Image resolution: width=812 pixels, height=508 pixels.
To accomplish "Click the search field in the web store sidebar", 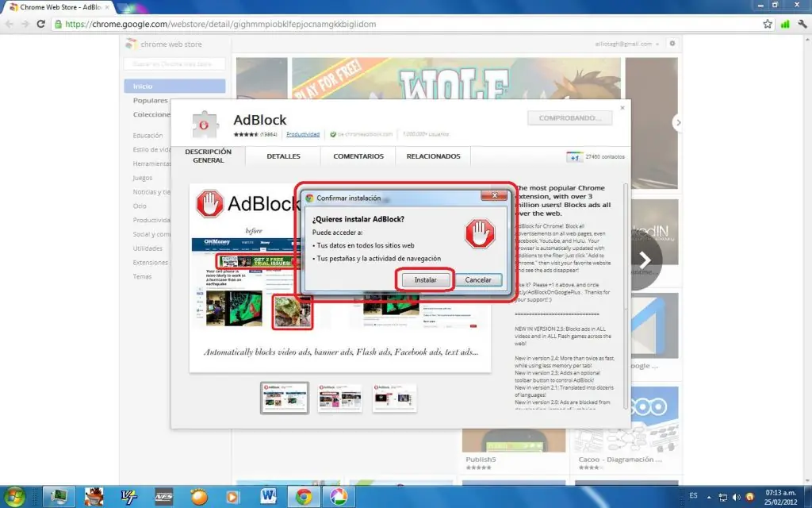I will (174, 63).
